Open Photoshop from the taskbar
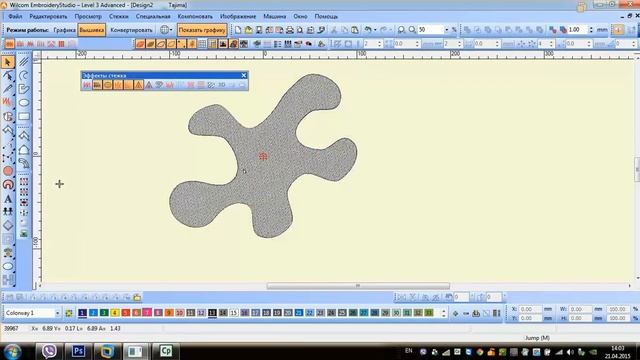The image size is (640, 360). pos(78,351)
